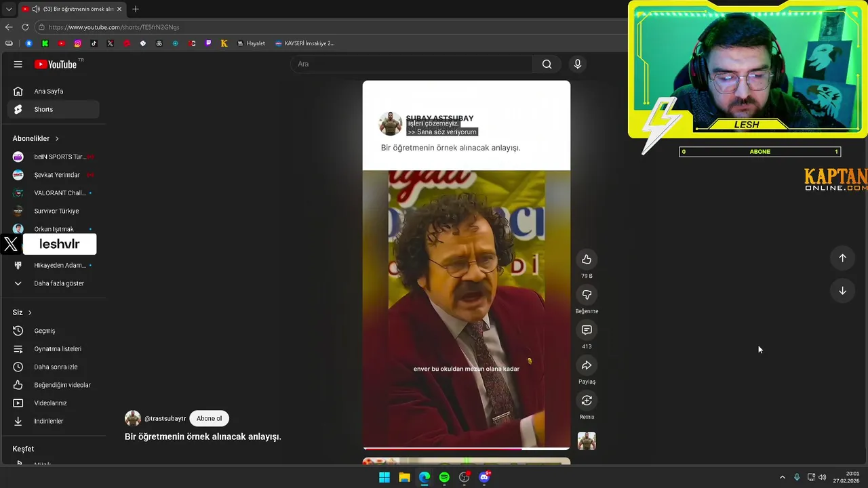This screenshot has width=868, height=488.
Task: Open Orkun Işıtmak channel
Action: click(x=53, y=228)
